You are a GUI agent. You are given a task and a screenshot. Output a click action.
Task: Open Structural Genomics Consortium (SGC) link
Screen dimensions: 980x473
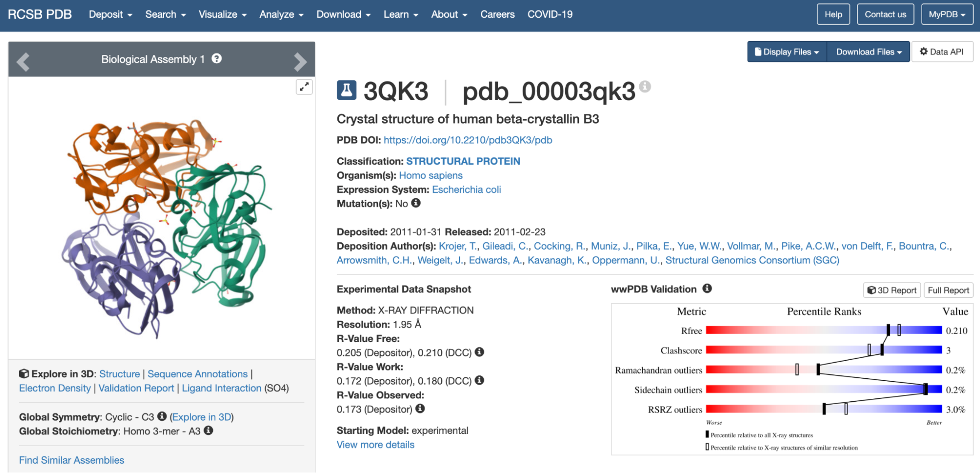tap(753, 261)
